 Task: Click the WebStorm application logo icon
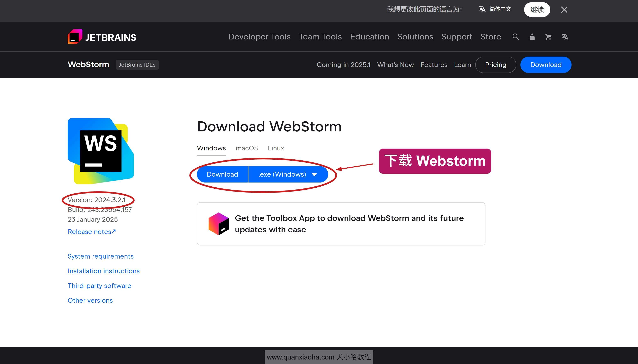[98, 151]
